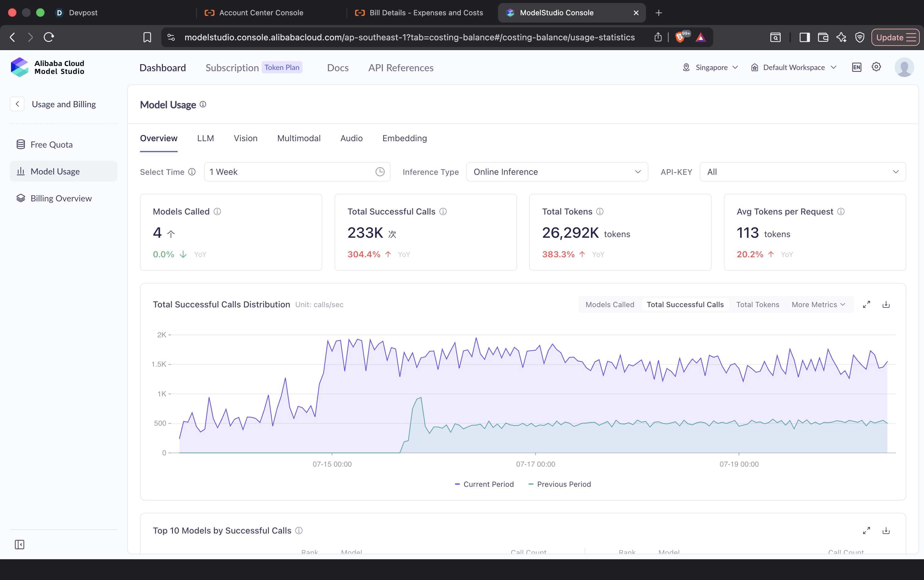This screenshot has height=580, width=924.
Task: Click the Select Time 1 Week field
Action: (297, 172)
